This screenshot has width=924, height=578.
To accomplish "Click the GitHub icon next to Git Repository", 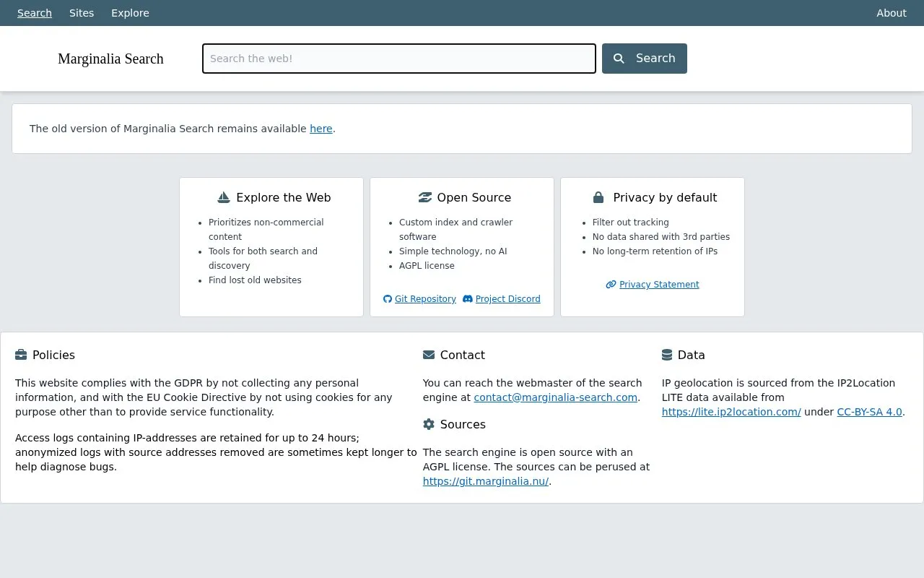I will pyautogui.click(x=388, y=299).
